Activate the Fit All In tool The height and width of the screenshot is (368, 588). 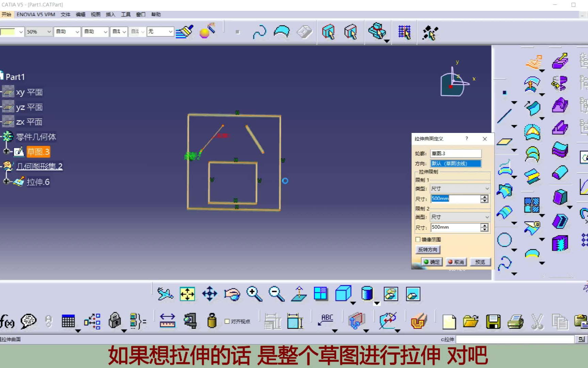pyautogui.click(x=187, y=294)
